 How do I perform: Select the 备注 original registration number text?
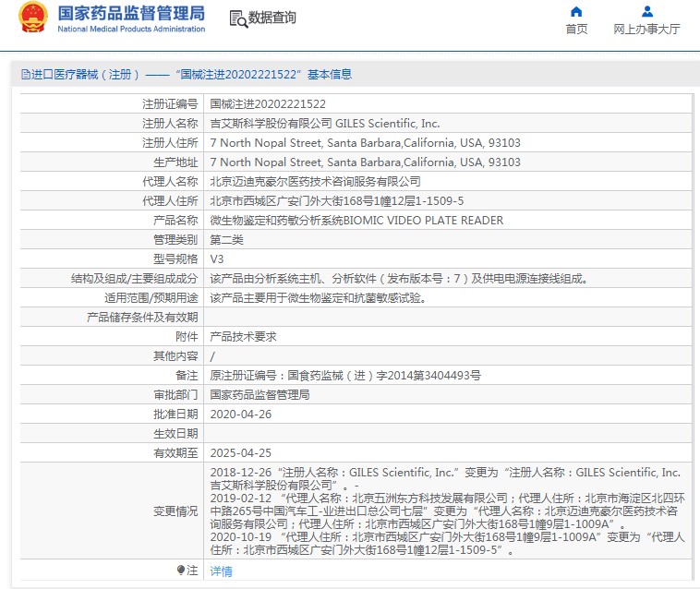point(345,375)
